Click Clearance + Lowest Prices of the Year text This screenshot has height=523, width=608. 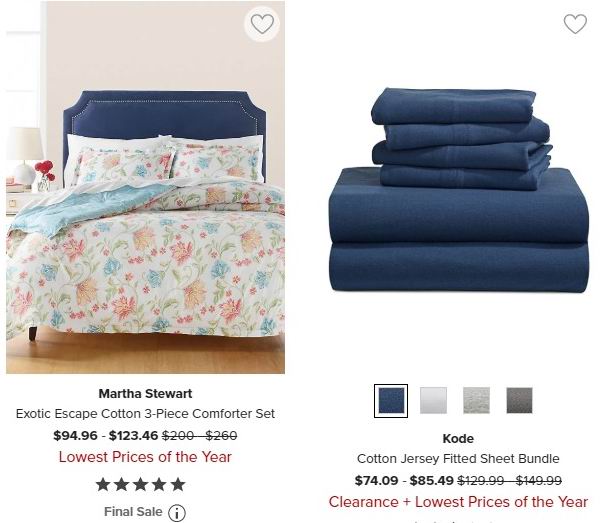click(x=458, y=502)
